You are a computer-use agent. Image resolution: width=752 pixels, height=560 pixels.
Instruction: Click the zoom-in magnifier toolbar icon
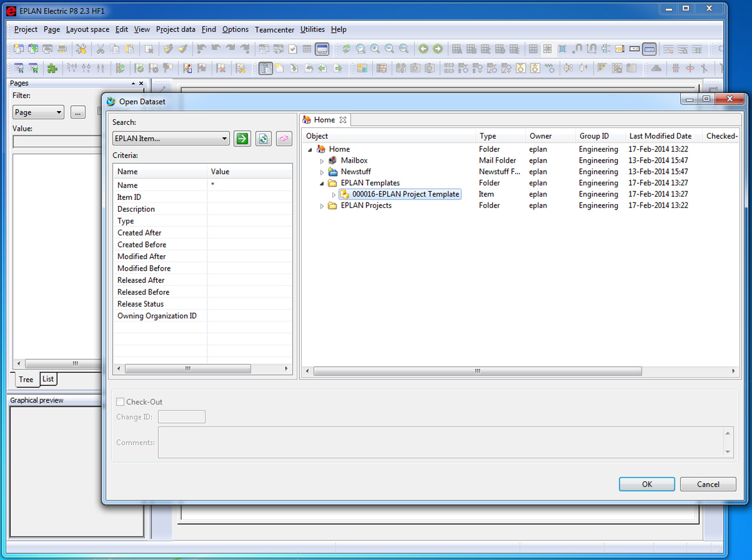coord(375,49)
